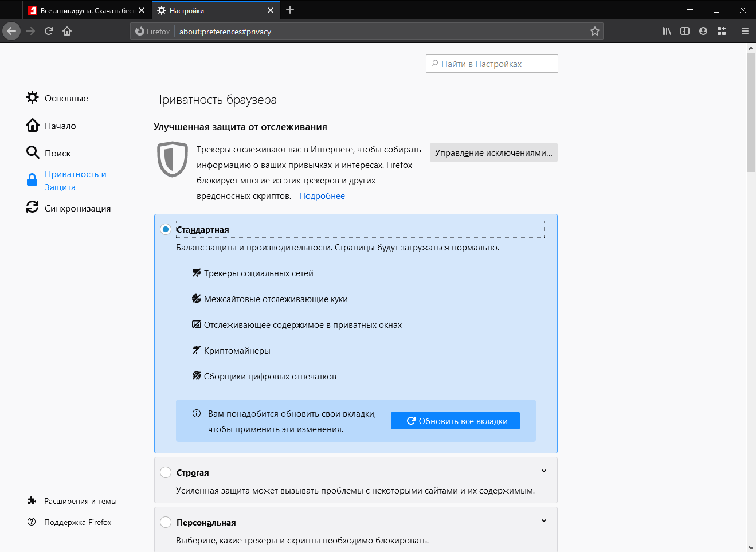Click inside the Найти в Настройках search field
Screen dimensions: 756x552
491,63
